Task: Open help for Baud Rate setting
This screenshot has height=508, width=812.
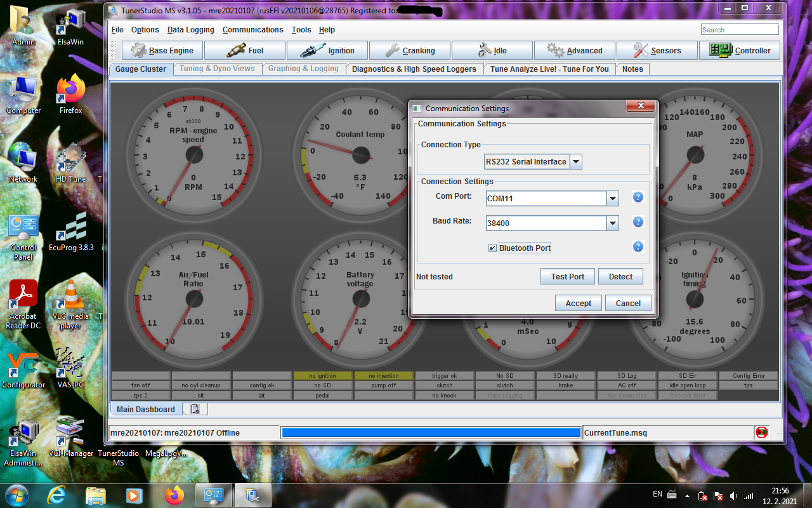Action: click(638, 222)
